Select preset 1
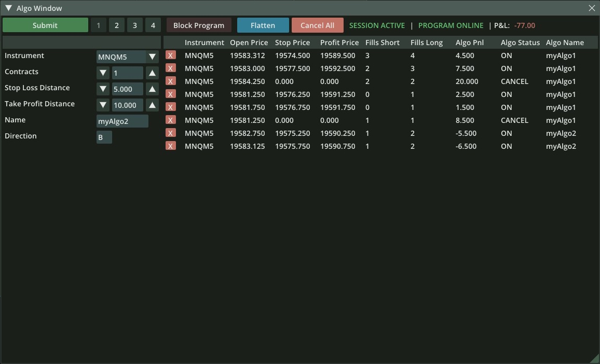The image size is (600, 364). (98, 25)
